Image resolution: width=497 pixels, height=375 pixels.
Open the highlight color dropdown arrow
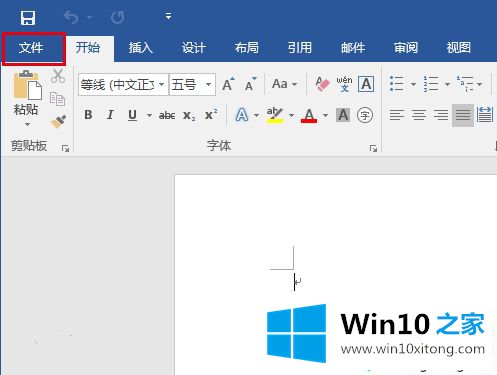coord(291,115)
